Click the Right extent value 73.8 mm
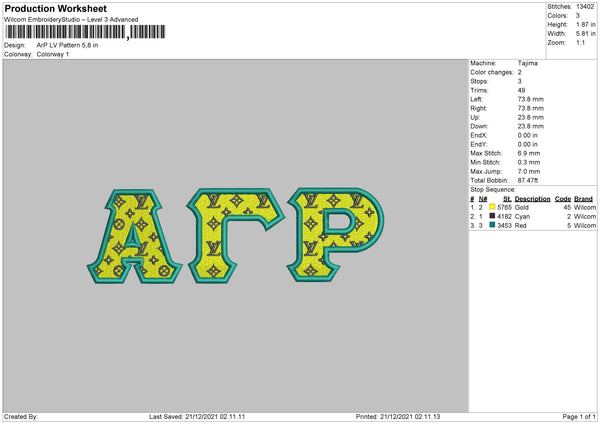 point(530,108)
